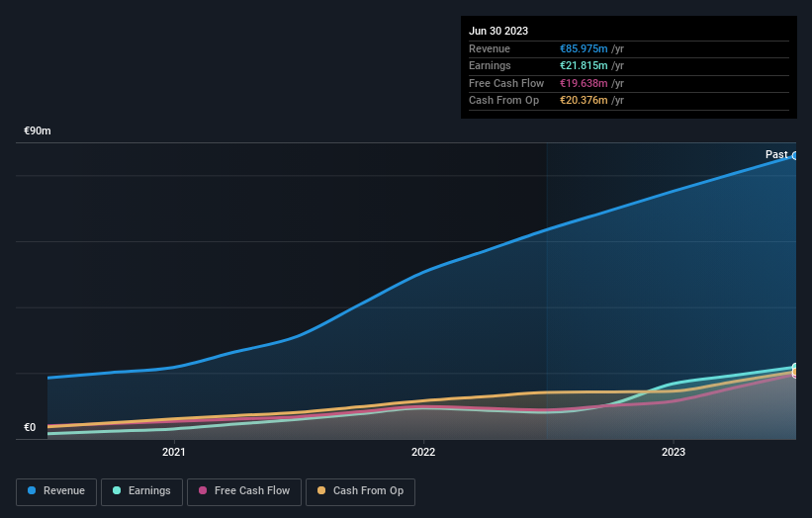Click the €19.638m free cash flow value

pos(584,83)
